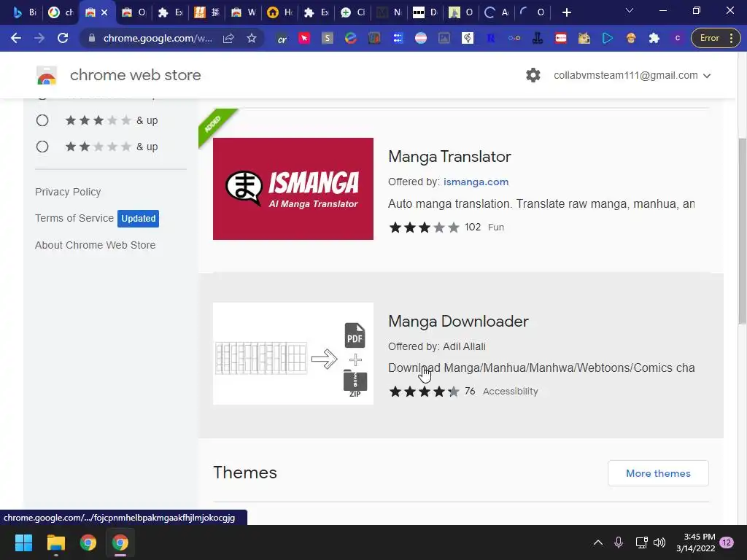This screenshot has height=560, width=747.
Task: Open the blue play-triangle extension
Action: click(x=608, y=38)
